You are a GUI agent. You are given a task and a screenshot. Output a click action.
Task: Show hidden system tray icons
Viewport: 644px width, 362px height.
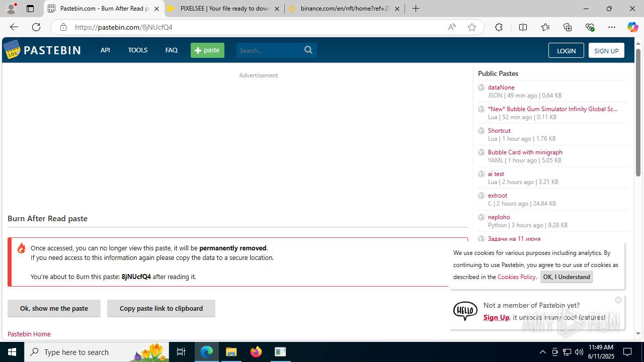pos(542,352)
